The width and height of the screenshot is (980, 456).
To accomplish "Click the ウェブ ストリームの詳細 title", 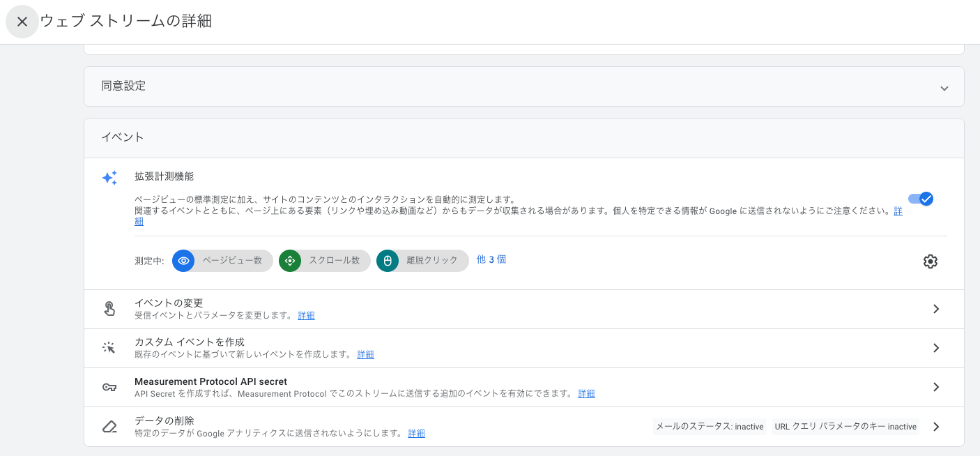I will pyautogui.click(x=126, y=21).
